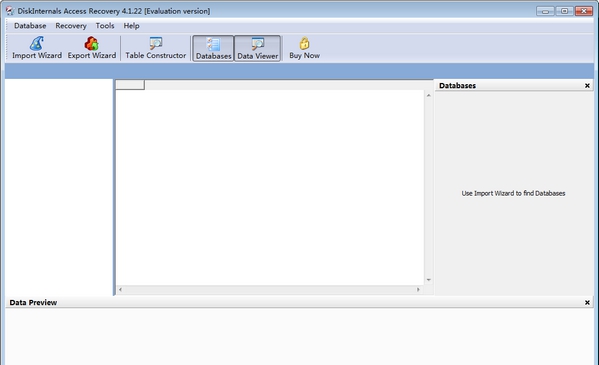Click the scroll down arrow in grid
The image size is (599, 365).
coord(429,280)
